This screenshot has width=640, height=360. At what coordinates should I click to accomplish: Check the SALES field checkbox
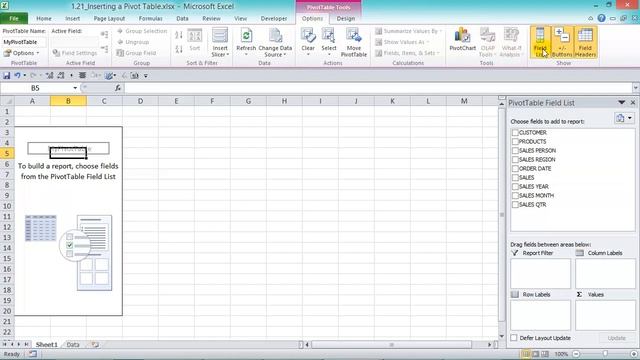coord(515,178)
